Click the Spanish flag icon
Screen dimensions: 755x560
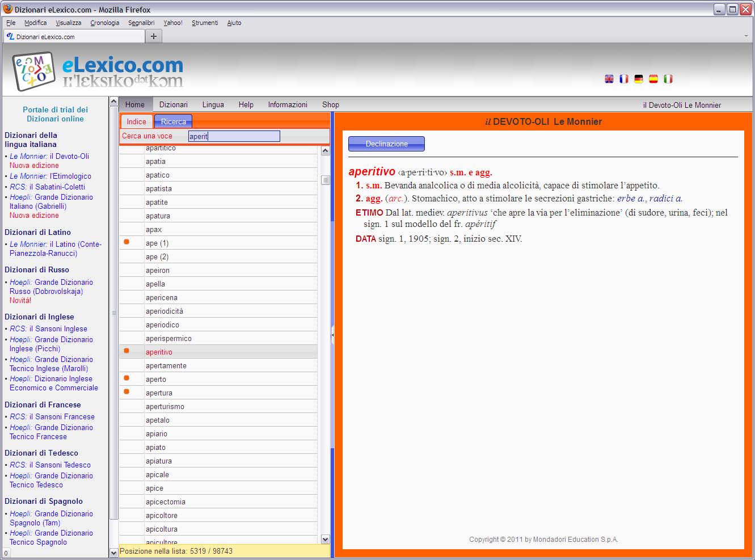(x=653, y=79)
